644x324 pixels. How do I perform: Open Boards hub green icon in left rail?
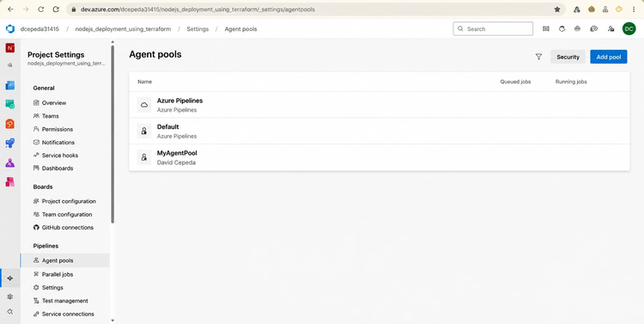(x=9, y=105)
